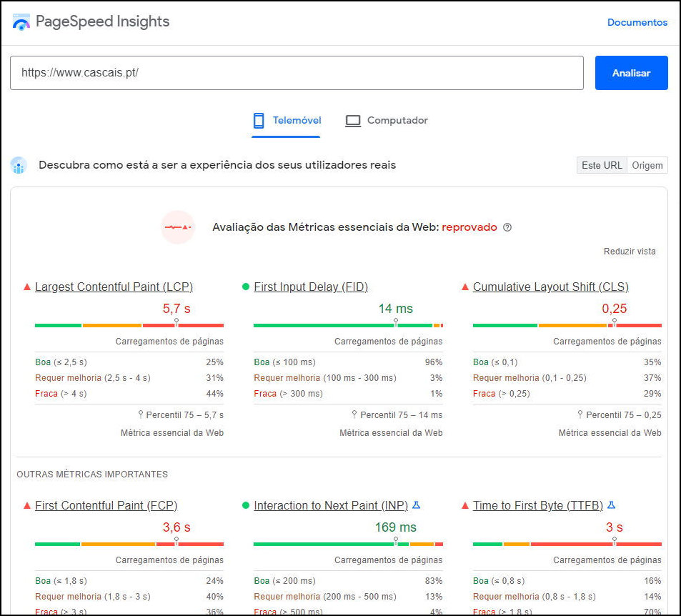The image size is (681, 616).
Task: Open Interaction to Next Paint (INP) link
Action: point(331,505)
